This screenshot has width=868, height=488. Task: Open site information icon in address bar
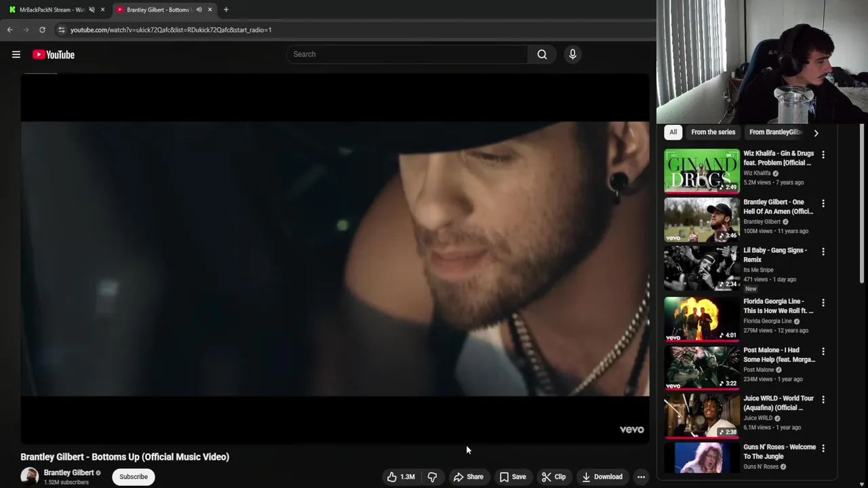[x=62, y=30]
